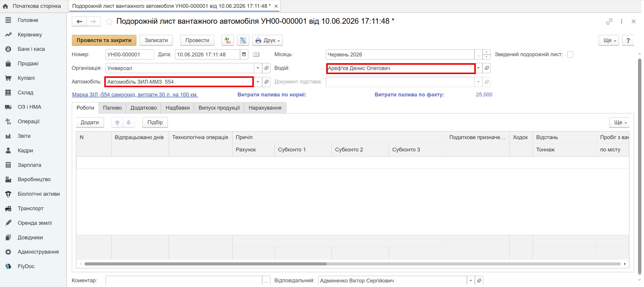
Task: Switch to the Паливо tab
Action: (x=113, y=108)
